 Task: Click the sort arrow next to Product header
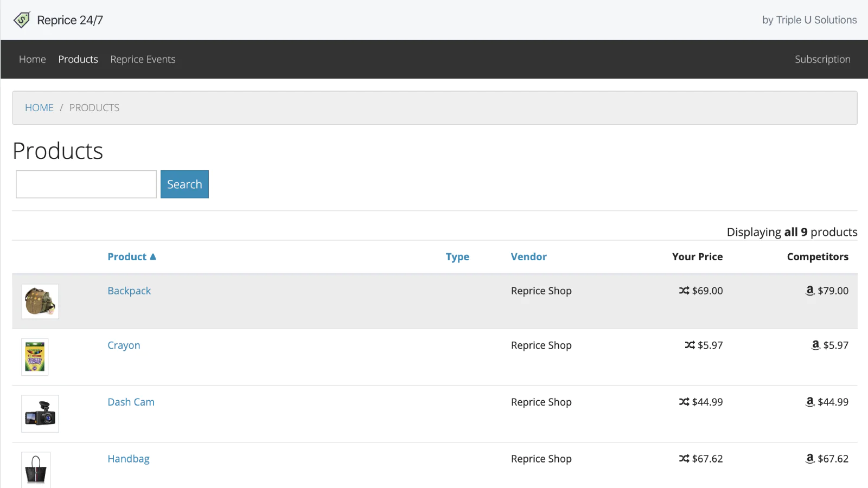(153, 256)
